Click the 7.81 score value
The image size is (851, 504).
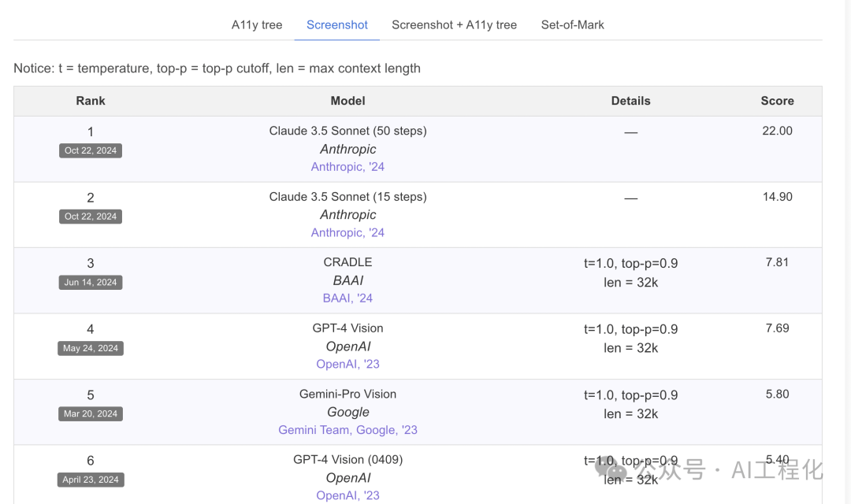(777, 262)
